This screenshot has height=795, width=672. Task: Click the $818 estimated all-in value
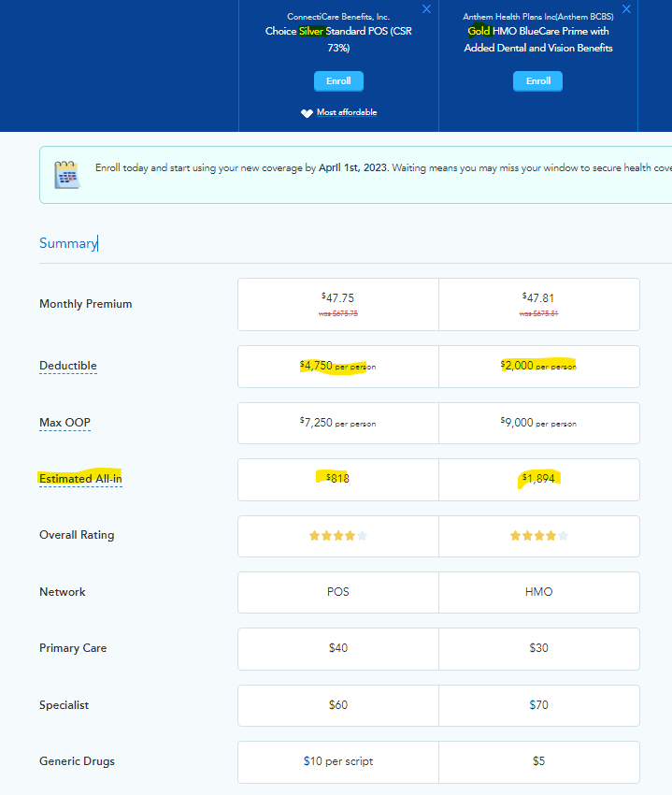click(x=338, y=478)
